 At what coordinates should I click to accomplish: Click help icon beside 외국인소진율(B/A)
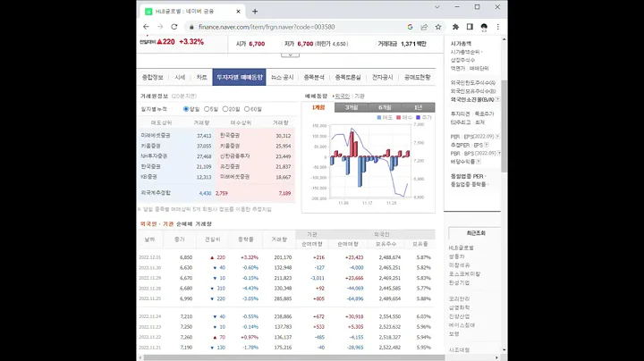(x=497, y=99)
